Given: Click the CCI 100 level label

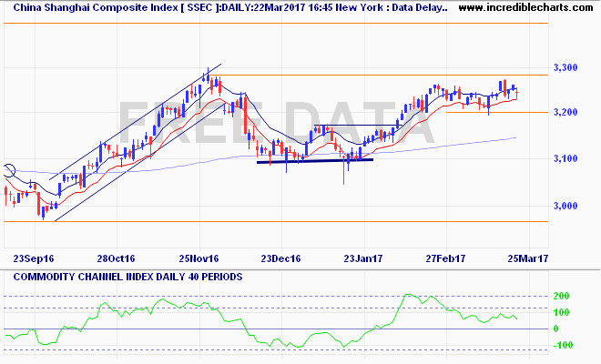Looking at the screenshot, I should click(x=561, y=312).
